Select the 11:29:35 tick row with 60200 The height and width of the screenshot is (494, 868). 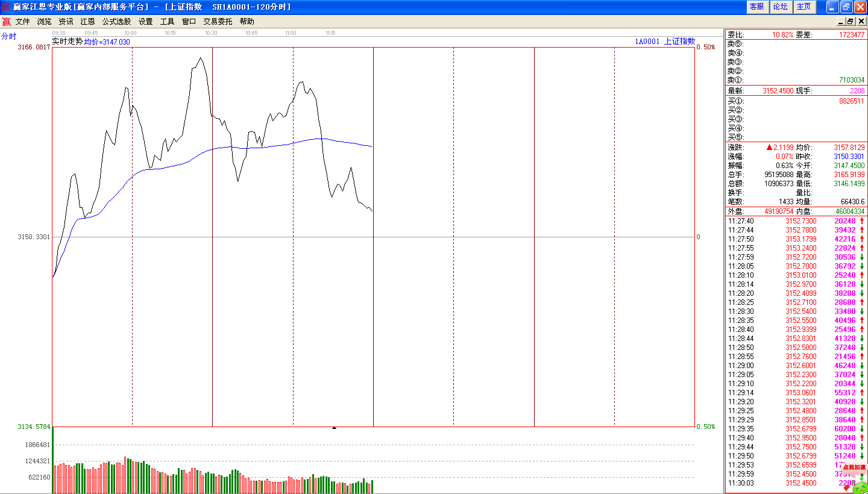tap(796, 429)
